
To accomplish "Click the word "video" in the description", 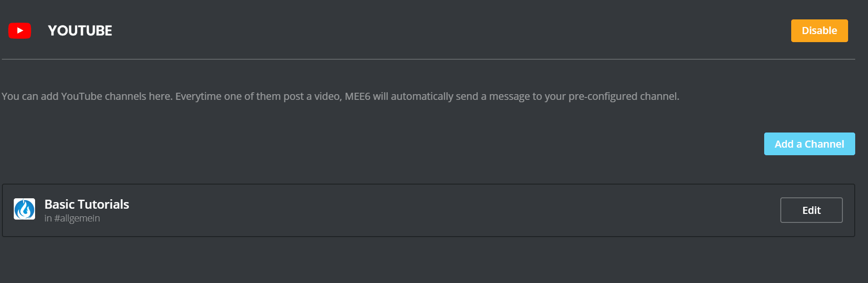I will point(327,97).
